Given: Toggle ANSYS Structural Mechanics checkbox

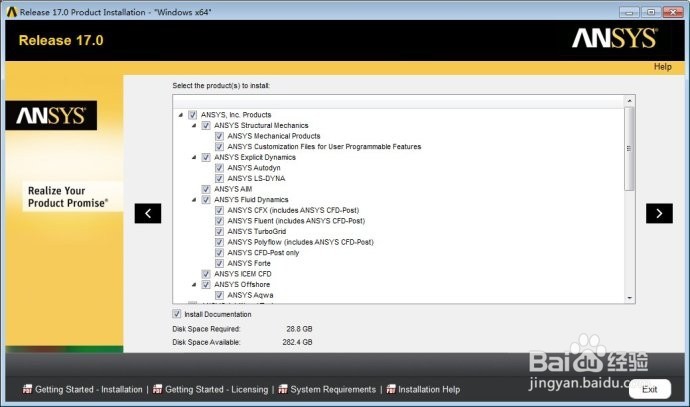Looking at the screenshot, I should (x=206, y=125).
